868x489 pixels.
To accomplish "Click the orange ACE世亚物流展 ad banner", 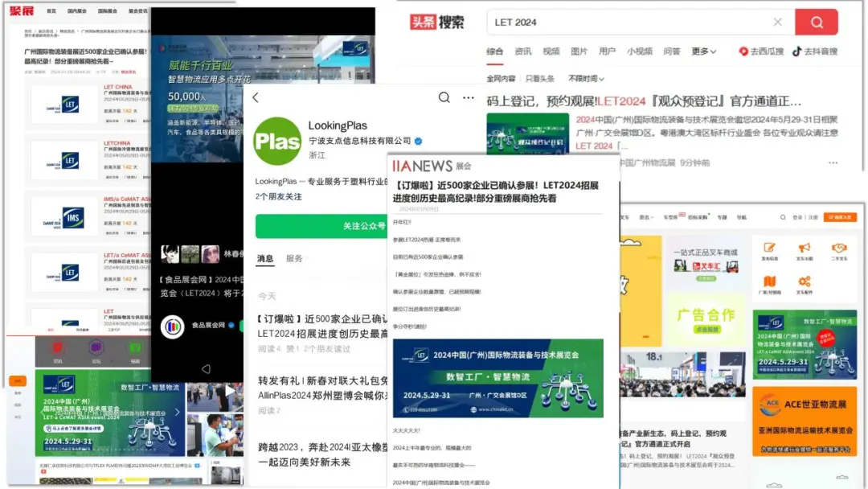I will [805, 421].
